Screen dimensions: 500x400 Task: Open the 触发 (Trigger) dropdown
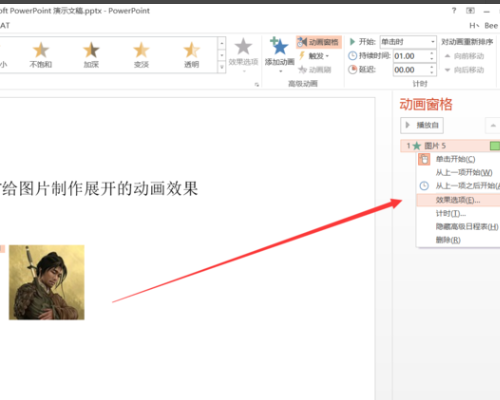coord(314,56)
